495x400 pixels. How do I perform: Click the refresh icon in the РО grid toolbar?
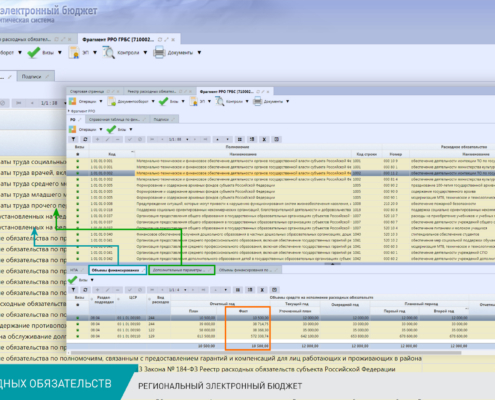click(x=85, y=139)
